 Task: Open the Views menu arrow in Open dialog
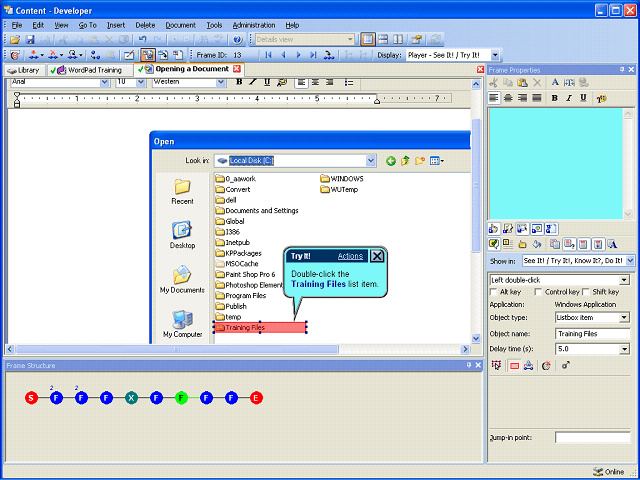[x=442, y=161]
